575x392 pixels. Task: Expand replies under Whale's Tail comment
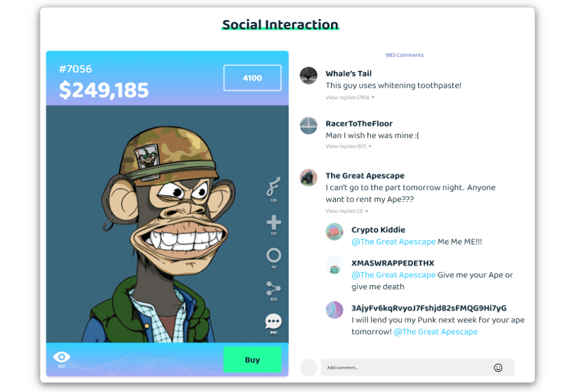click(350, 97)
